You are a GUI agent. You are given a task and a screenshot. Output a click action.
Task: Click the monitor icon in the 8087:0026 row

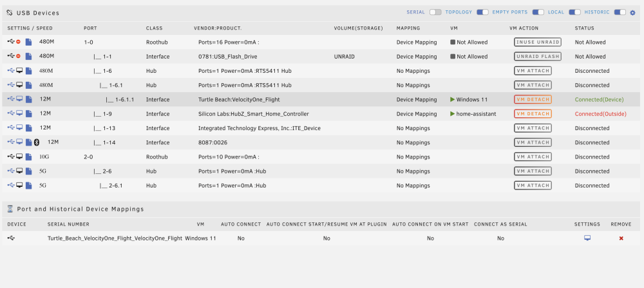19,142
